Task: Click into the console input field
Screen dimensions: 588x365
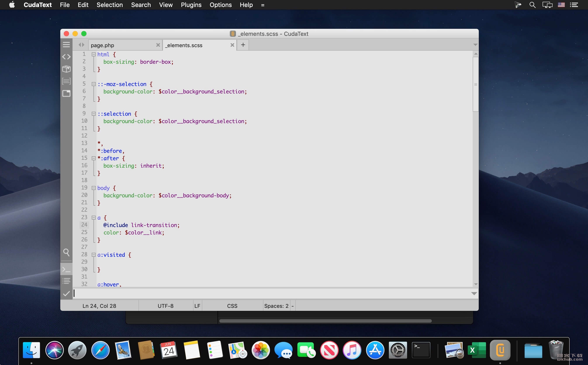Action: [272, 294]
